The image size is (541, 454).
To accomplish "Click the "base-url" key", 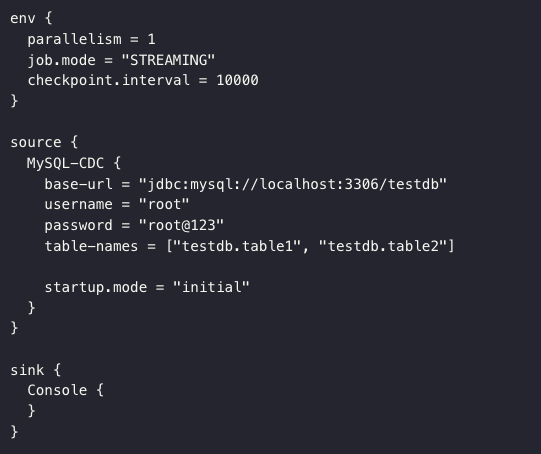I will [78, 184].
